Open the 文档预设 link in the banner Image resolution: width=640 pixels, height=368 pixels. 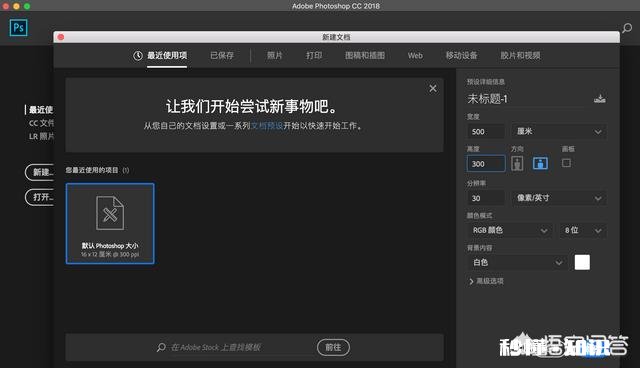[267, 126]
